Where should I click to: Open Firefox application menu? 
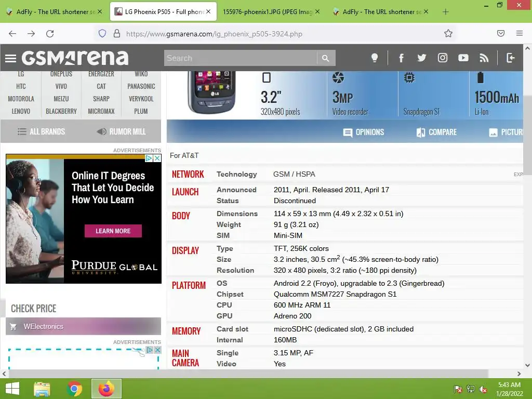520,33
